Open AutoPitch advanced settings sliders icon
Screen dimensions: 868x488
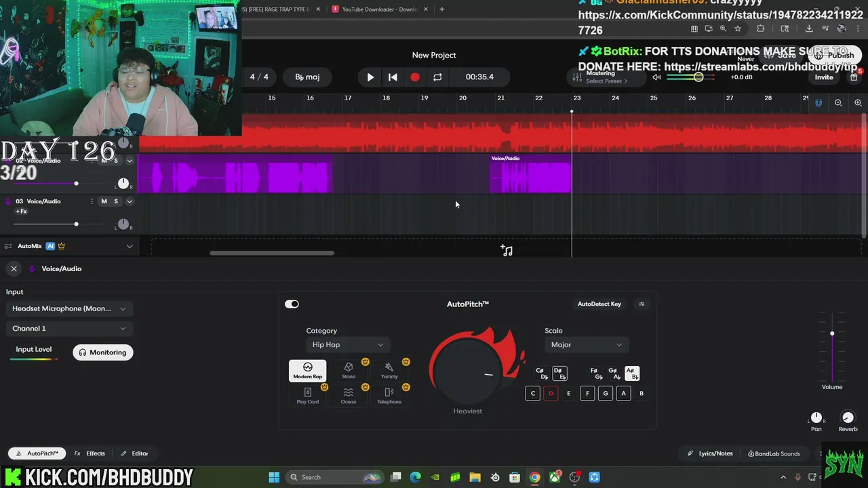[x=642, y=304]
